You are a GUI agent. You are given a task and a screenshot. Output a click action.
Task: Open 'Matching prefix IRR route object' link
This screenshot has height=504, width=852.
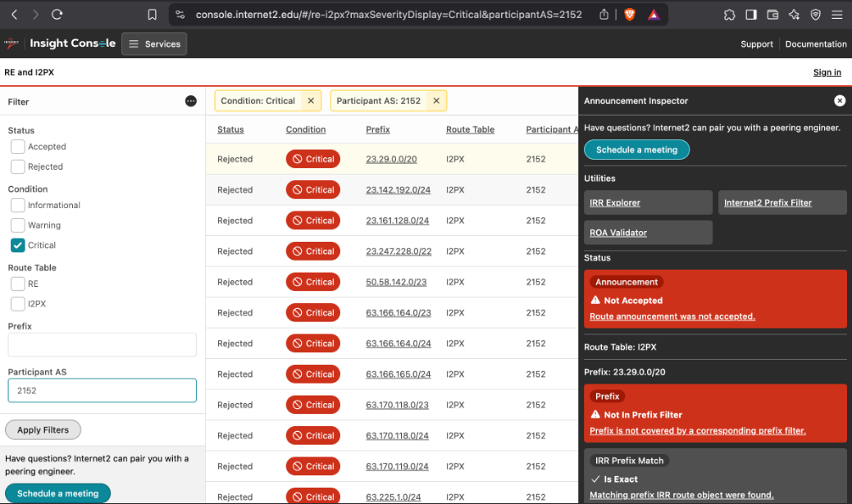pos(681,495)
